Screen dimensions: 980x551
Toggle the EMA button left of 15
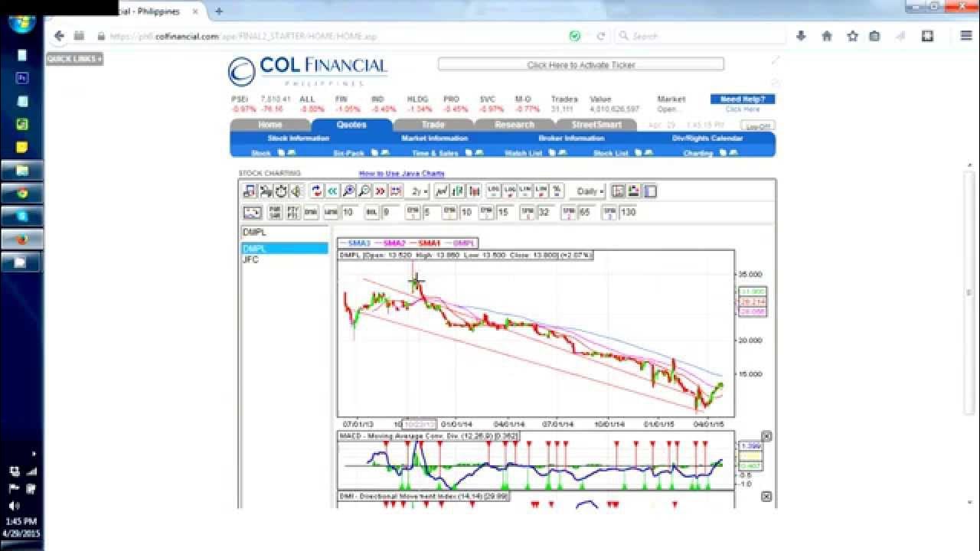[486, 212]
